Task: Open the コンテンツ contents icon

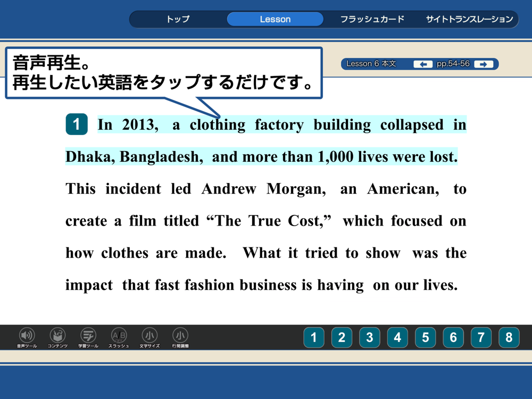Action: (x=57, y=337)
